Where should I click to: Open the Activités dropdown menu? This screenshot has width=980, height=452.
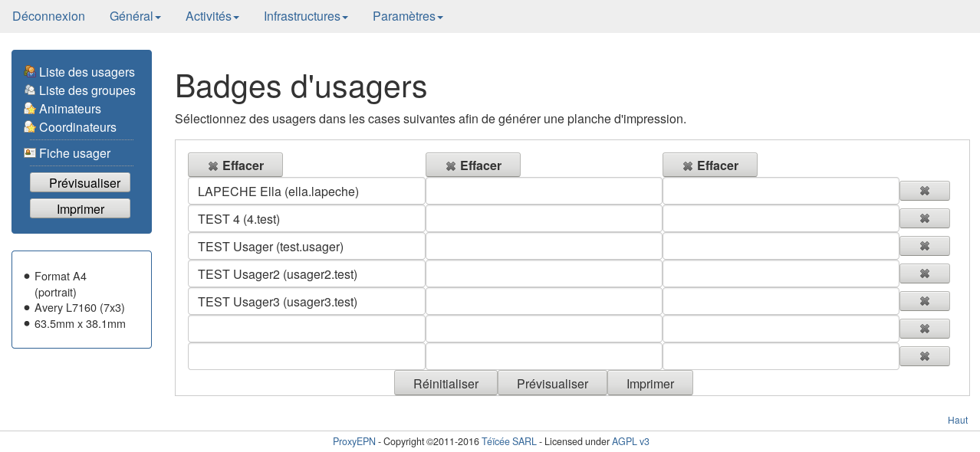(212, 17)
